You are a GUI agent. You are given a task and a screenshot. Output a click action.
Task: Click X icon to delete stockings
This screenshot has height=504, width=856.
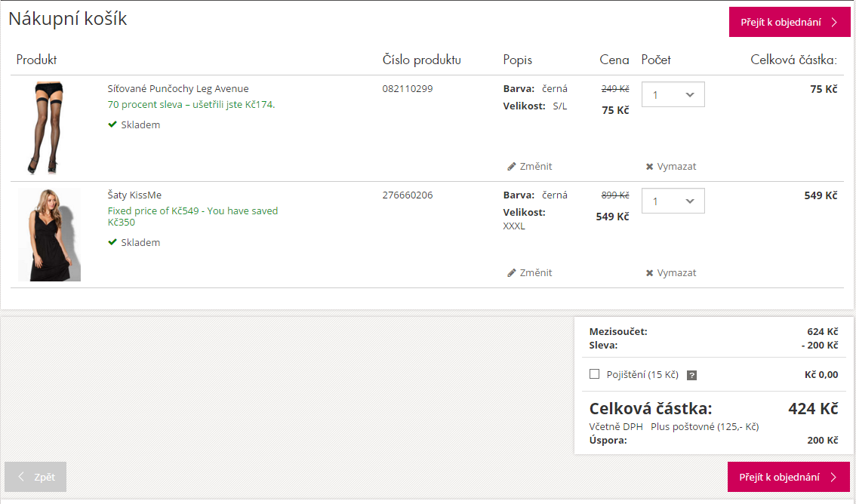tap(650, 167)
